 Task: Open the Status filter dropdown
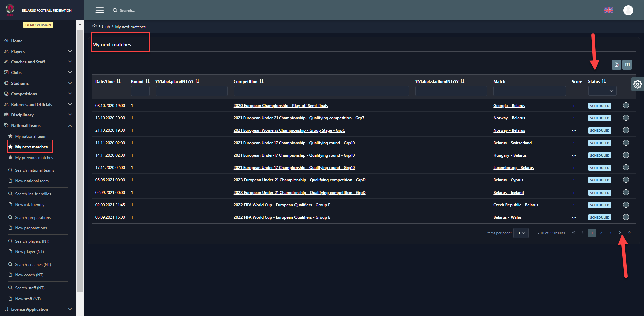[602, 91]
